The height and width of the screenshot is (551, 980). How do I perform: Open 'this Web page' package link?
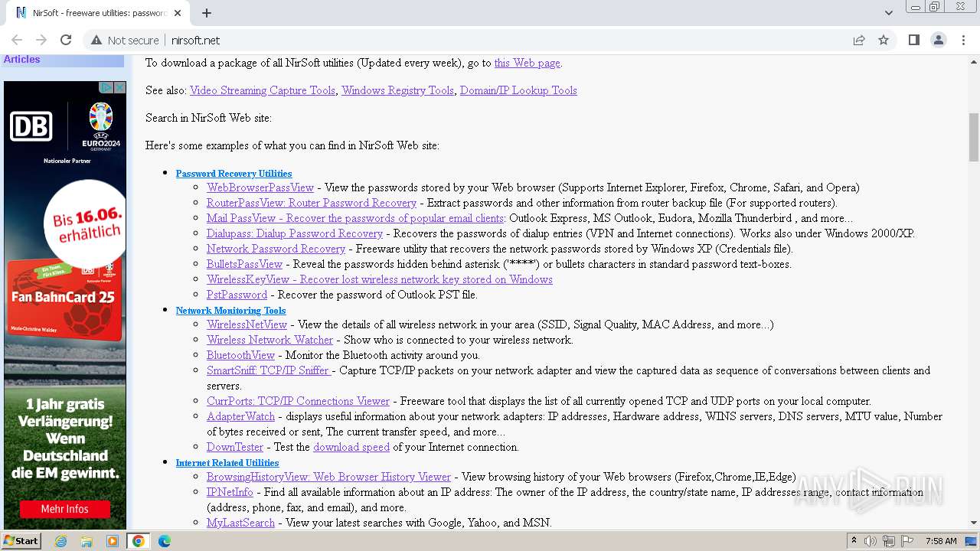point(527,63)
